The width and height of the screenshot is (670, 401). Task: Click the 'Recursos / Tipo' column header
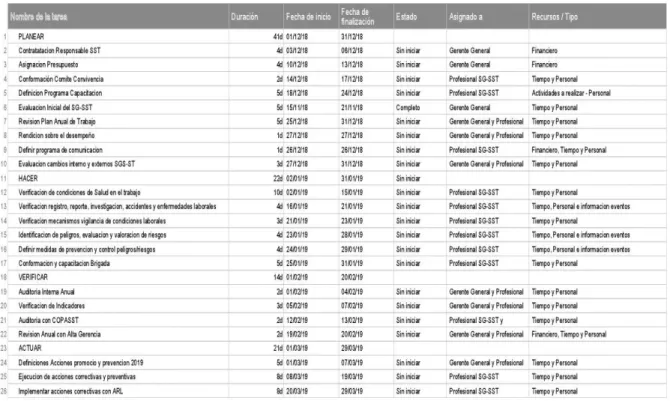(x=597, y=17)
